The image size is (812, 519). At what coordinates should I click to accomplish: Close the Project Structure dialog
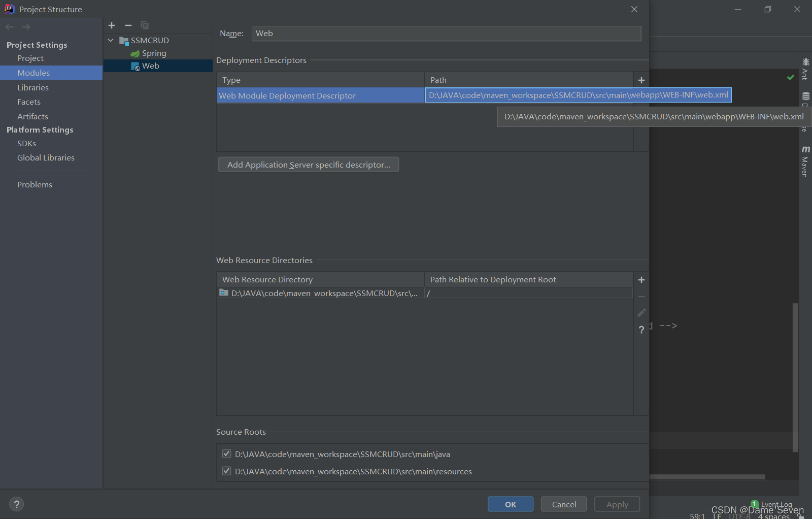point(634,9)
